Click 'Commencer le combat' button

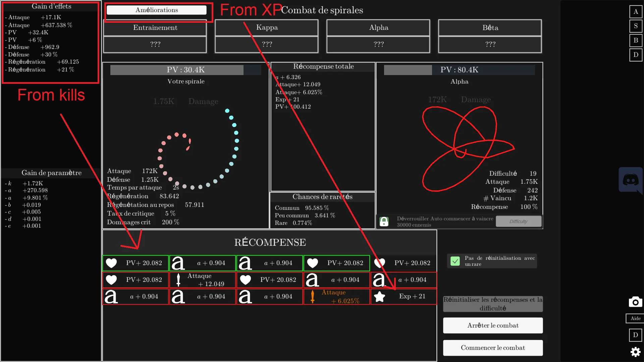pos(492,348)
